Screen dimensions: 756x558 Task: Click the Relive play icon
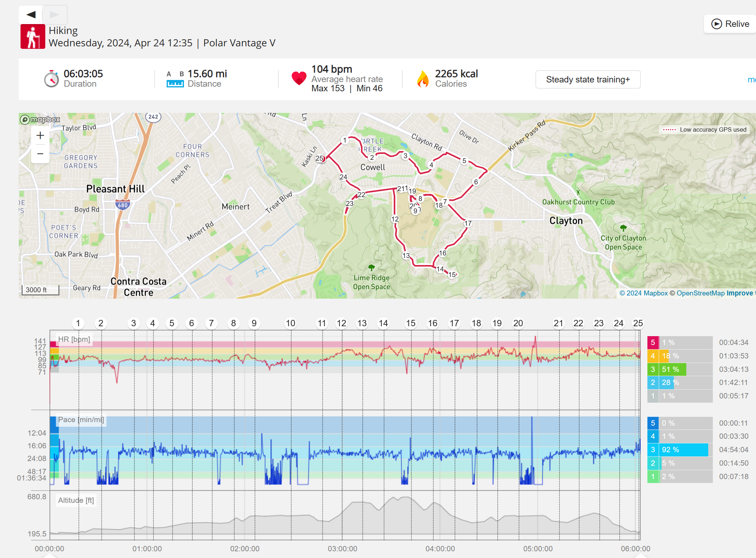tap(716, 24)
